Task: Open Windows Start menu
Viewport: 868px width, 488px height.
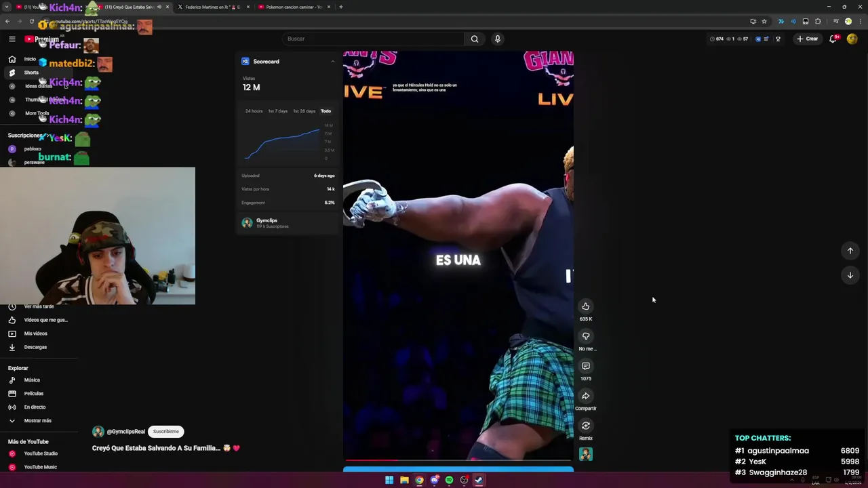Action: pyautogui.click(x=389, y=481)
